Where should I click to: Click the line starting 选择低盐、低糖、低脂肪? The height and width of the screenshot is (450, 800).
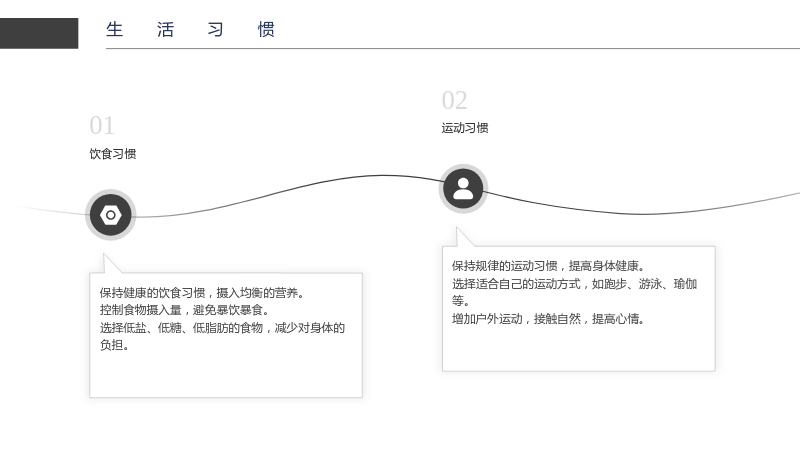click(x=222, y=328)
